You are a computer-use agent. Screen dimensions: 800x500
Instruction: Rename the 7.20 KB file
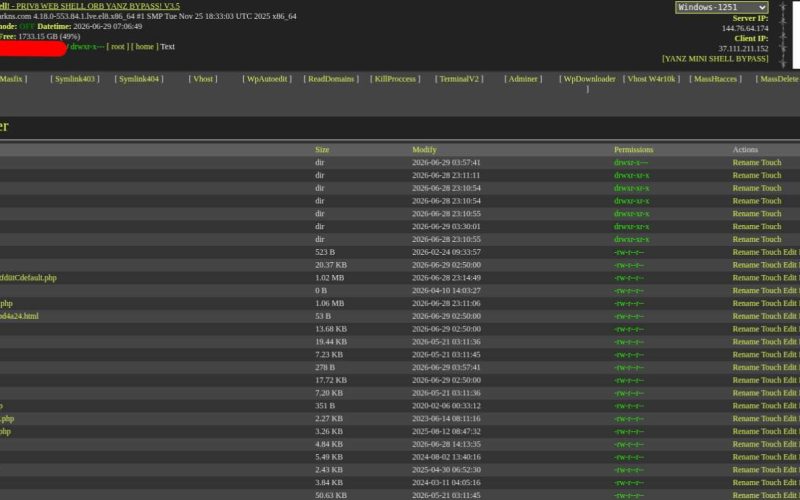pyautogui.click(x=745, y=393)
